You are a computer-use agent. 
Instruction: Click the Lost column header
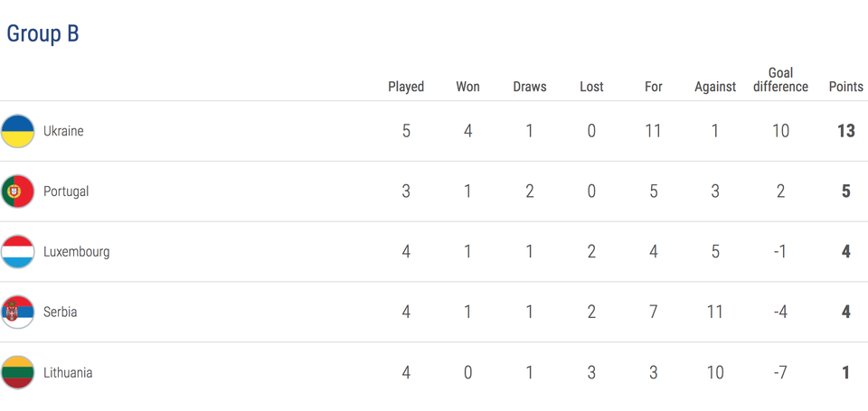click(591, 87)
